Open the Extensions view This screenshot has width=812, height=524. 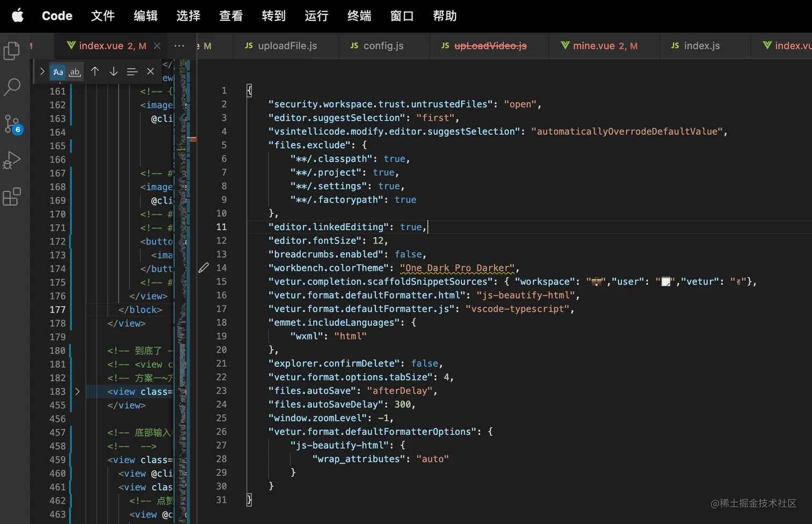pyautogui.click(x=12, y=197)
